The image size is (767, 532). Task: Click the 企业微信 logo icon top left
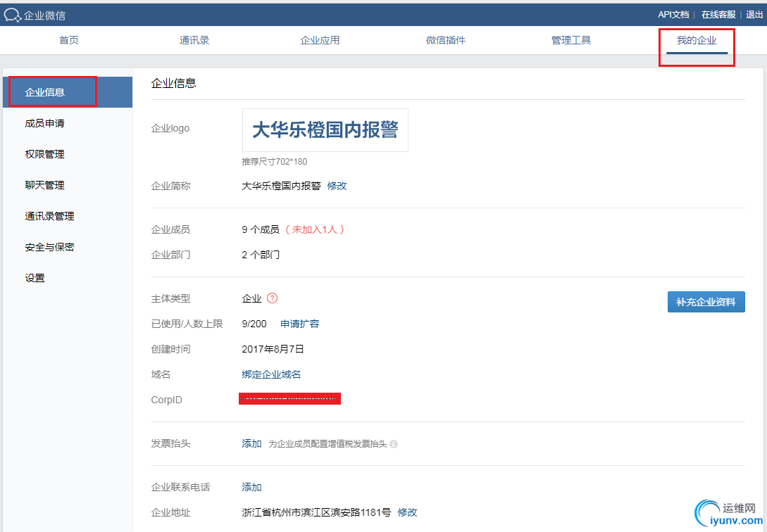coord(11,14)
